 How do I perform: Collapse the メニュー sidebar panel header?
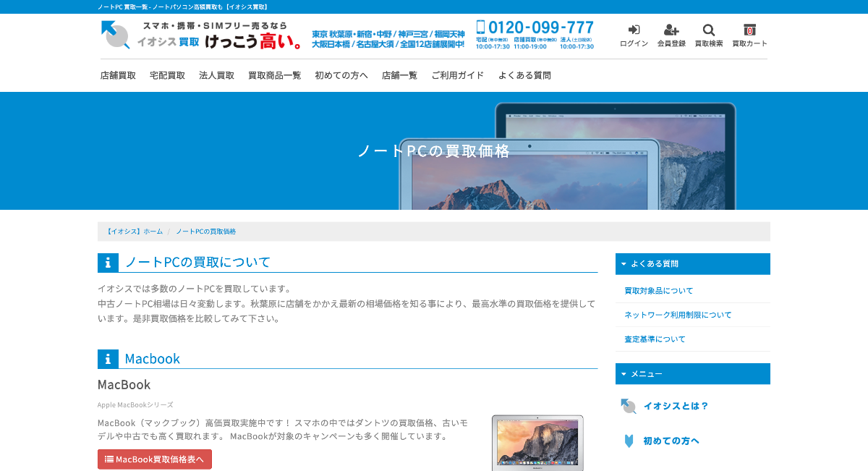point(693,373)
